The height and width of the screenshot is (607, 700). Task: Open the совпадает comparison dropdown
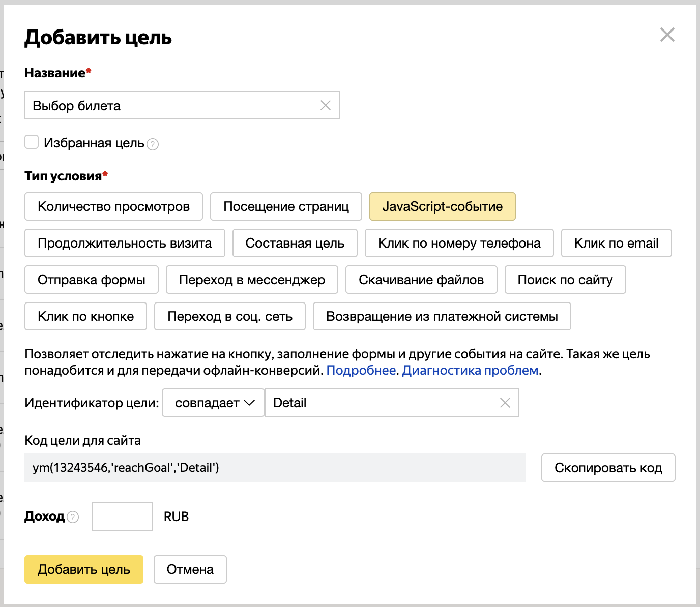pyautogui.click(x=213, y=403)
